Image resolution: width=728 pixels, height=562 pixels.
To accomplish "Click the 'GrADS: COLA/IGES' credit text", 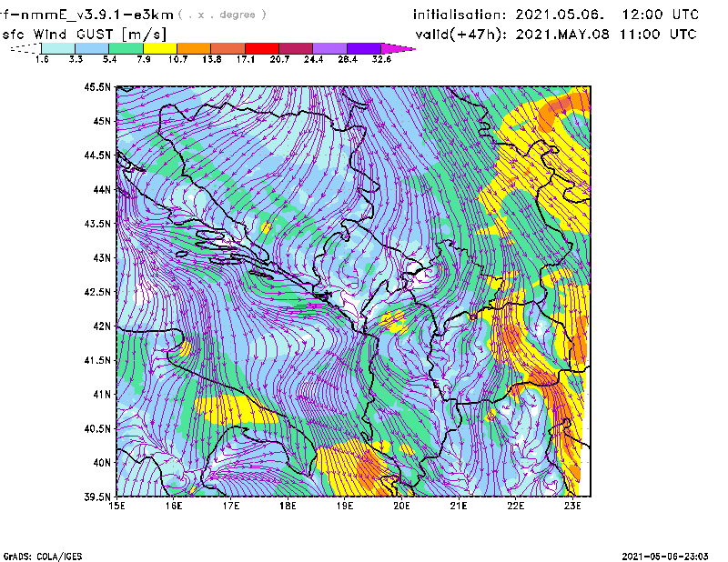I will 42,557.
